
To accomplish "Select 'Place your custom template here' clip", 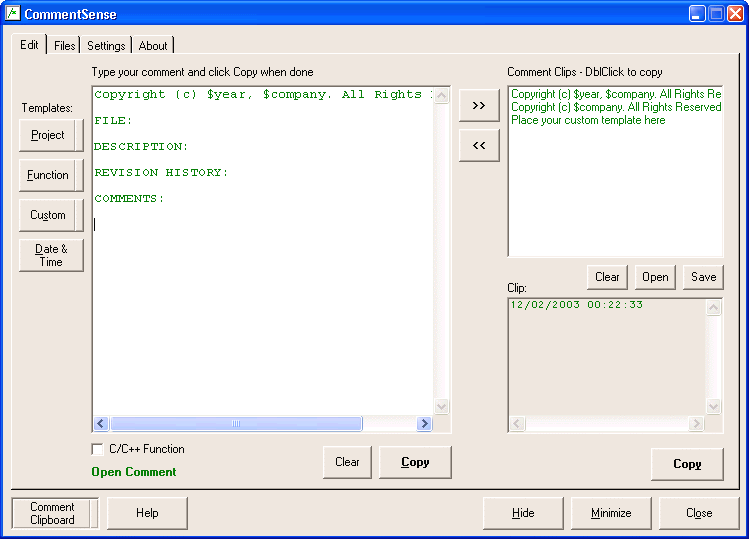I will (x=588, y=120).
